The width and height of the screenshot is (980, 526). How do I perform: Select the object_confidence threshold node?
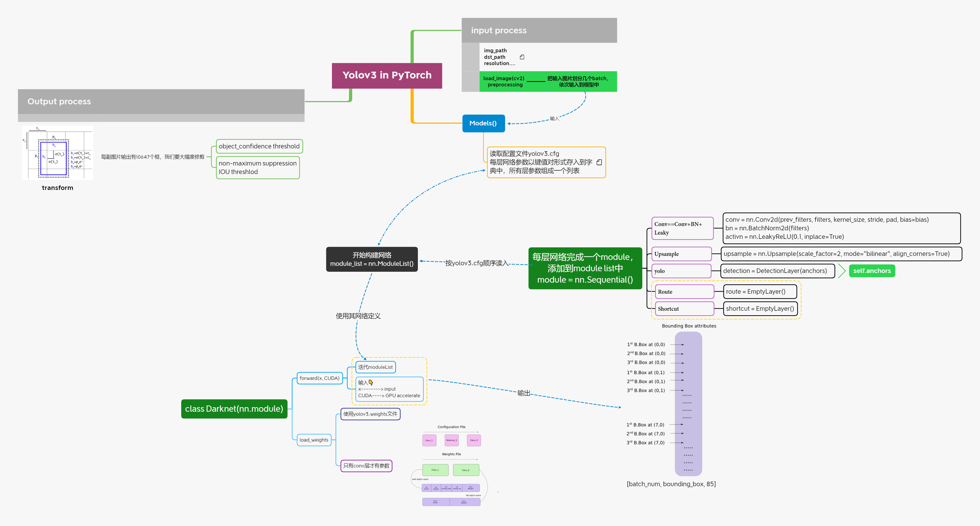click(x=259, y=146)
